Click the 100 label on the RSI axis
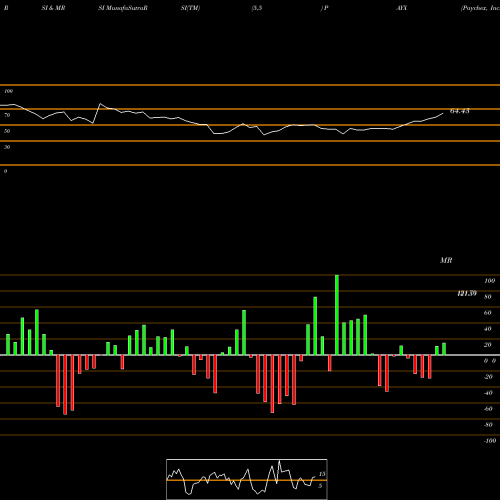 pos(8,91)
